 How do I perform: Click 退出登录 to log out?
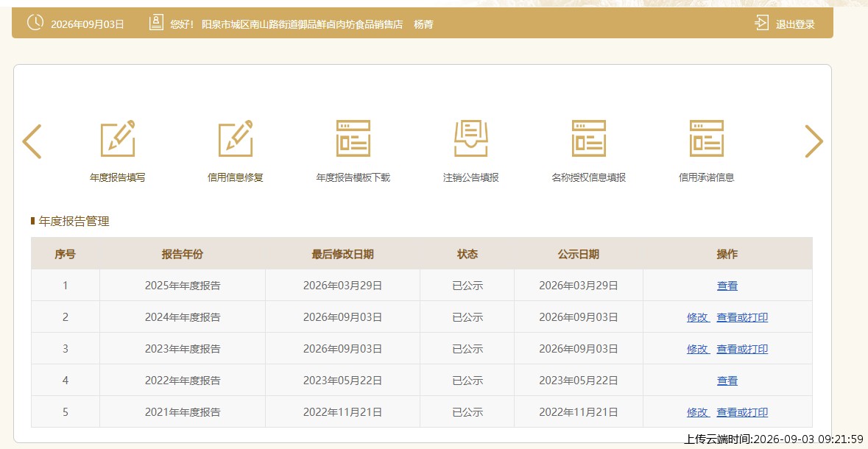pyautogui.click(x=795, y=24)
